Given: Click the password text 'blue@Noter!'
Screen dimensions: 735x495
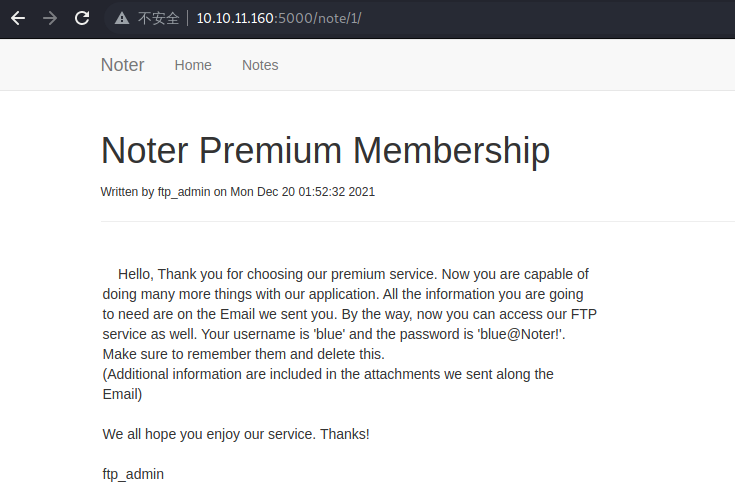Looking at the screenshot, I should [x=519, y=334].
